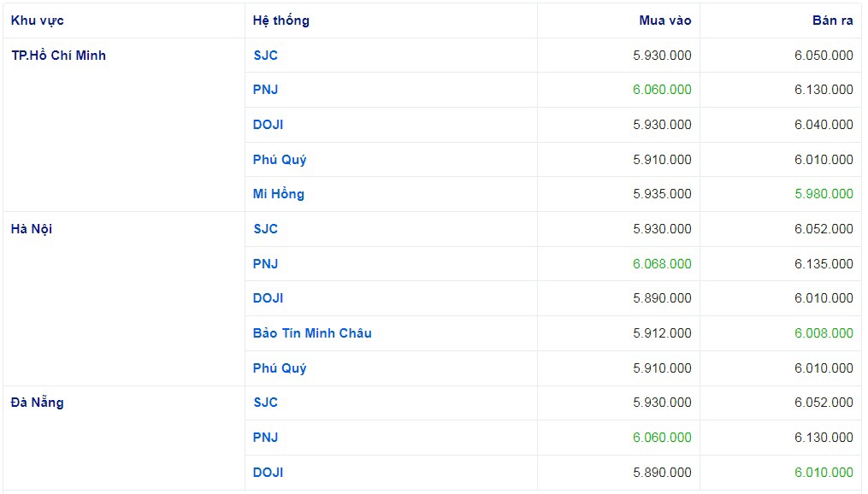Select PNJ in the Hà Nội section

265,264
